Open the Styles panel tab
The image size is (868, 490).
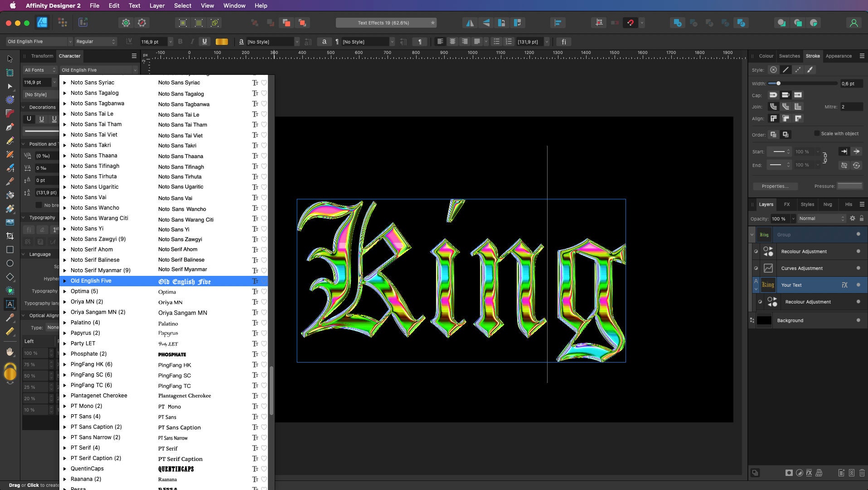click(x=807, y=204)
